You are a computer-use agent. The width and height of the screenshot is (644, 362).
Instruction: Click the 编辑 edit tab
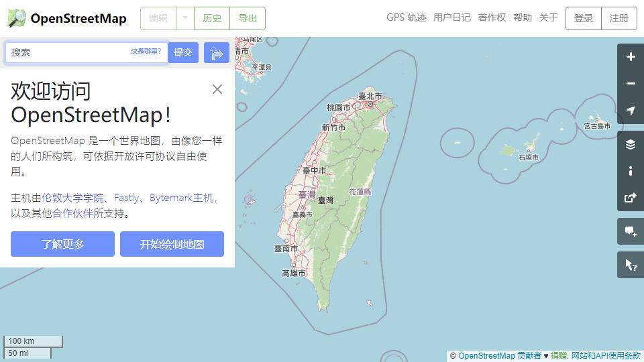pyautogui.click(x=158, y=18)
